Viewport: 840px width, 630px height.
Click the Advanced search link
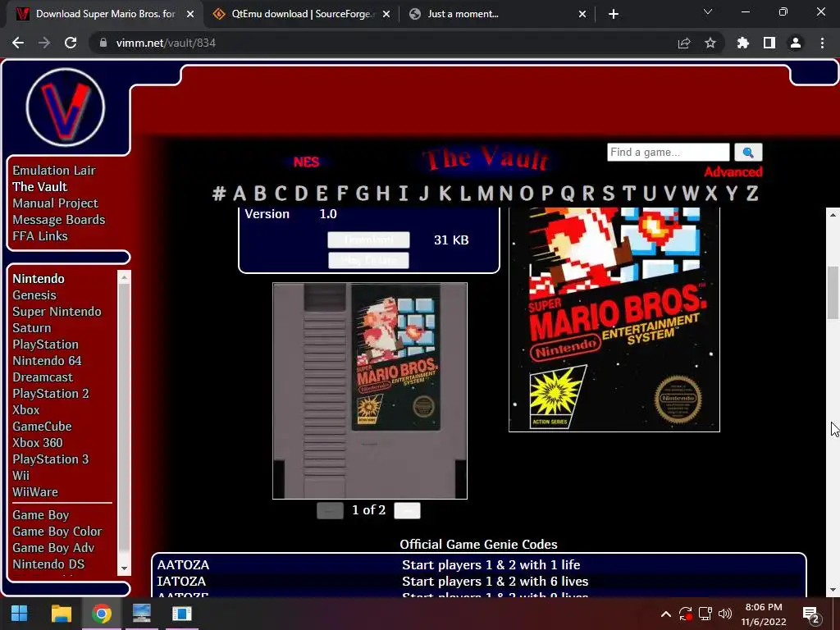pyautogui.click(x=733, y=172)
